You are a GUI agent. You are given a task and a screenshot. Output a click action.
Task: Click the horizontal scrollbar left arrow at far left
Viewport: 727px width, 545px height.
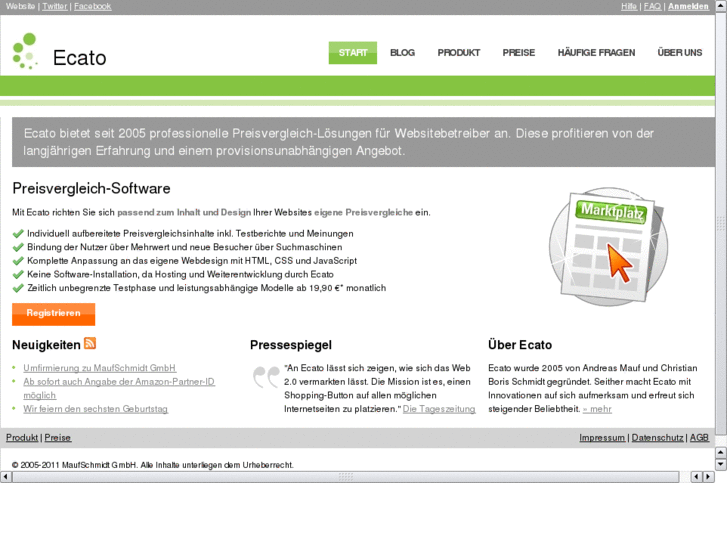click(6, 476)
